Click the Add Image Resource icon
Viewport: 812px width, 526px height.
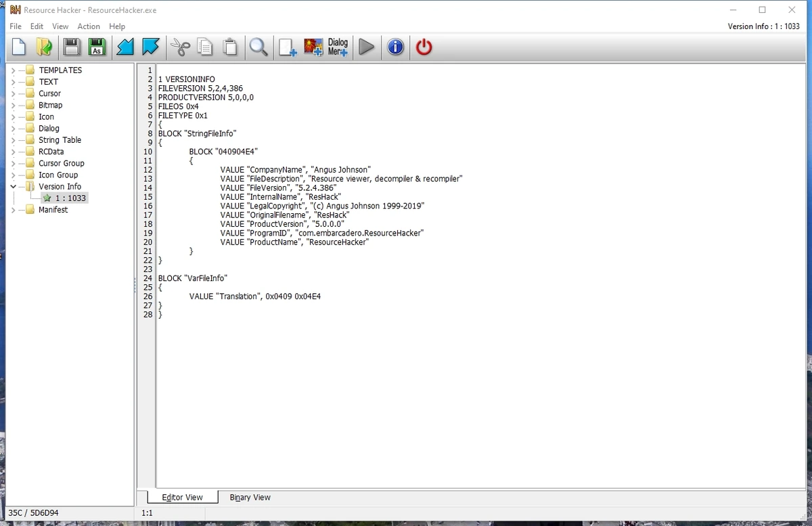[313, 47]
